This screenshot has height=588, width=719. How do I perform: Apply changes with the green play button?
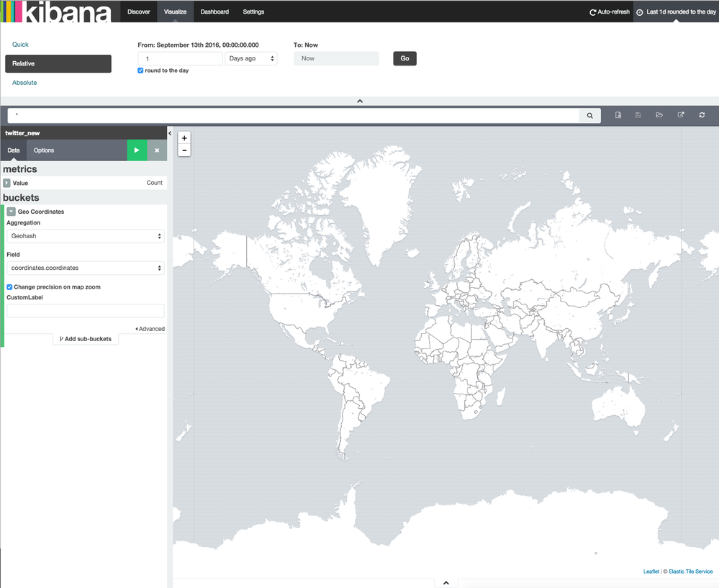coord(136,150)
